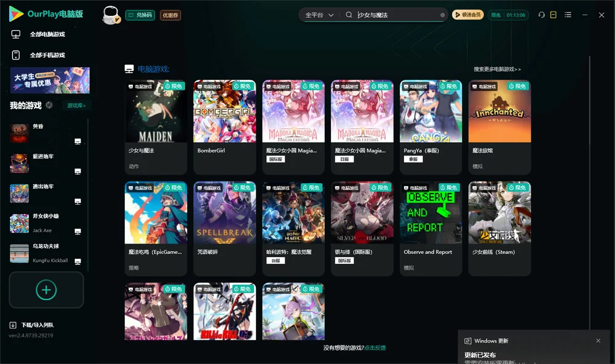Image resolution: width=615 pixels, height=364 pixels.
Task: Click the 极速会员 membership button
Action: pyautogui.click(x=468, y=15)
